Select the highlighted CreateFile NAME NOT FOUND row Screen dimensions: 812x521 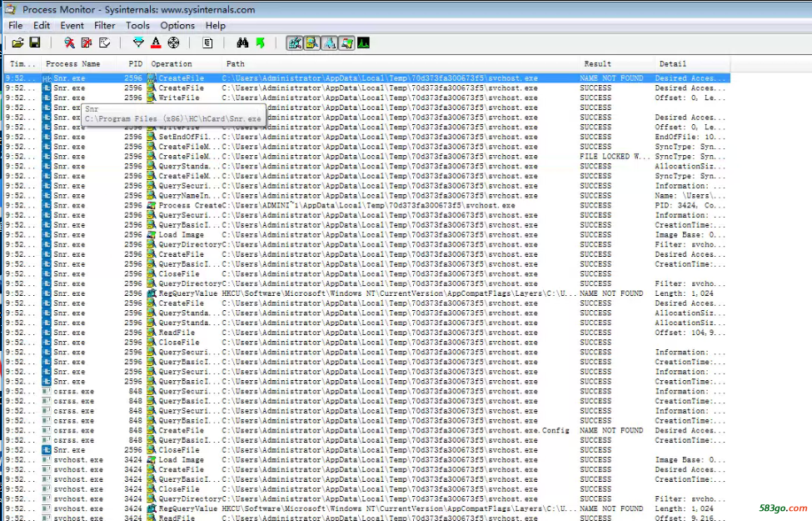pyautogui.click(x=367, y=78)
